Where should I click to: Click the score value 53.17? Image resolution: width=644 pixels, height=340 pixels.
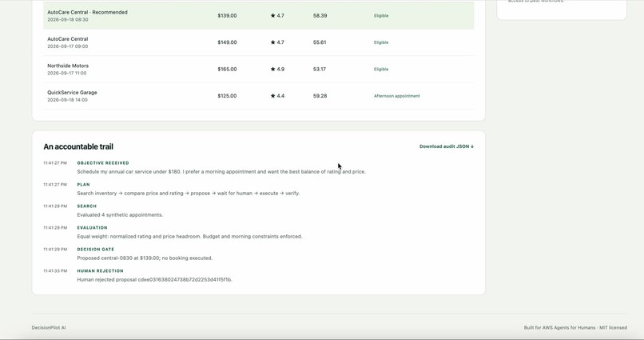(x=320, y=69)
